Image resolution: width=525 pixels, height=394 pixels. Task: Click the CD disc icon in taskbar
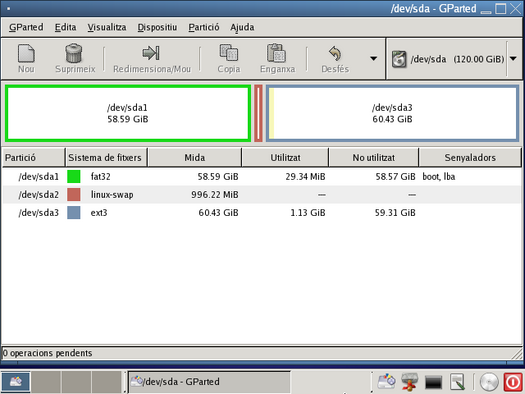(489, 382)
